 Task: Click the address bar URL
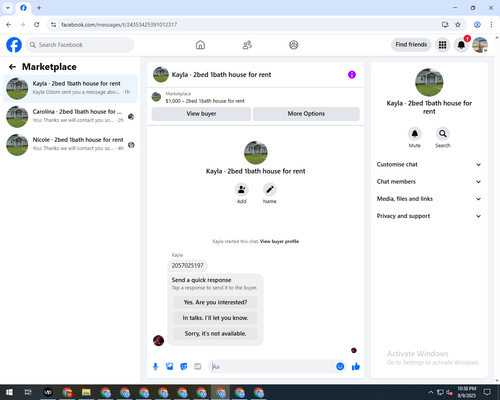119,25
